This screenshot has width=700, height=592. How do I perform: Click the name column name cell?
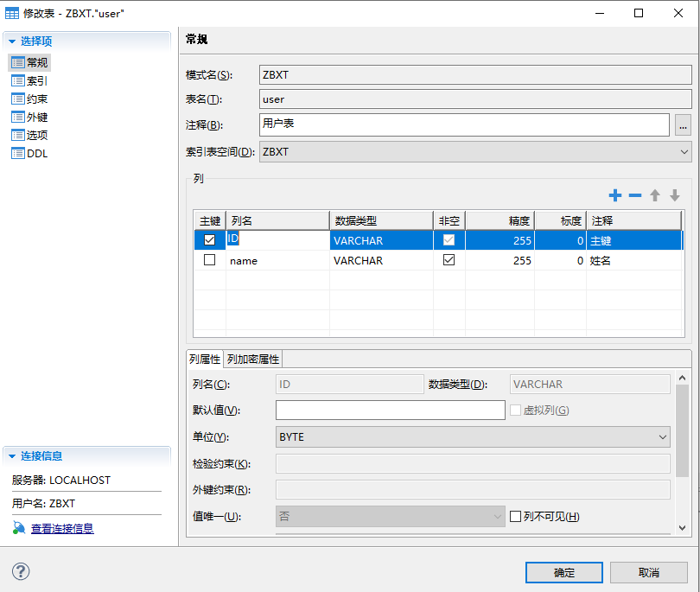click(x=277, y=260)
